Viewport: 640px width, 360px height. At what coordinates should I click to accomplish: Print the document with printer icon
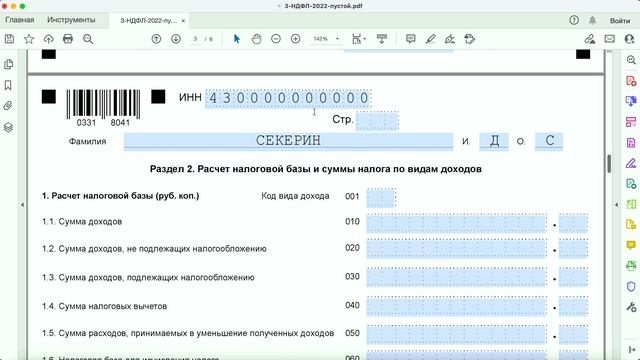[68, 39]
